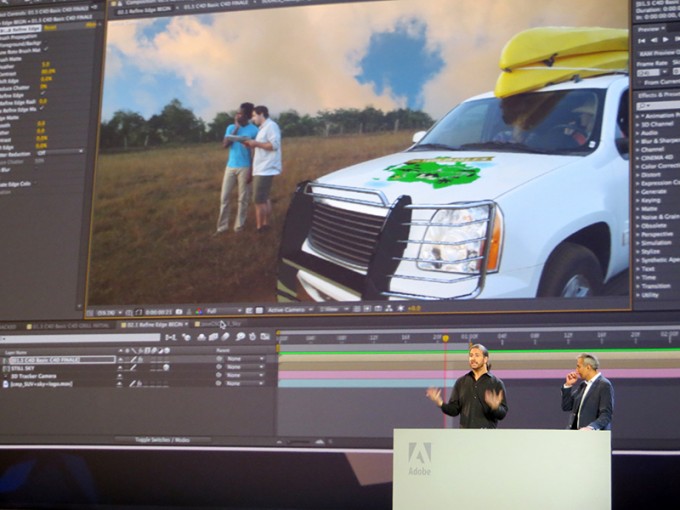Click the current time 0:00:00:21 display
Image resolution: width=680 pixels, height=510 pixels.
(x=158, y=312)
